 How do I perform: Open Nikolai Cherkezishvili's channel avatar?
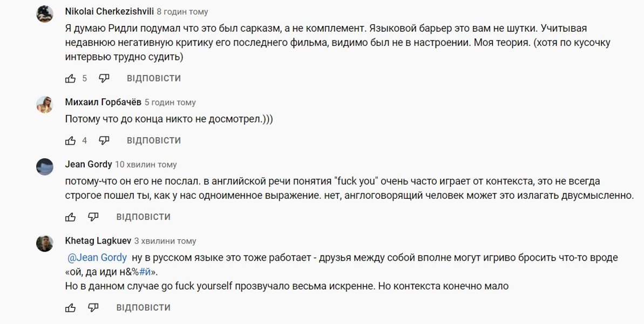[45, 14]
